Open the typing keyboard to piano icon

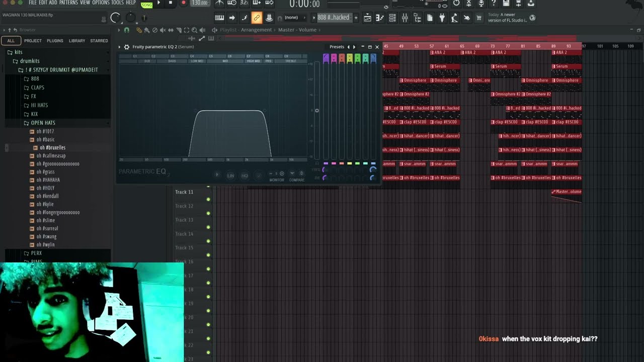(x=219, y=18)
